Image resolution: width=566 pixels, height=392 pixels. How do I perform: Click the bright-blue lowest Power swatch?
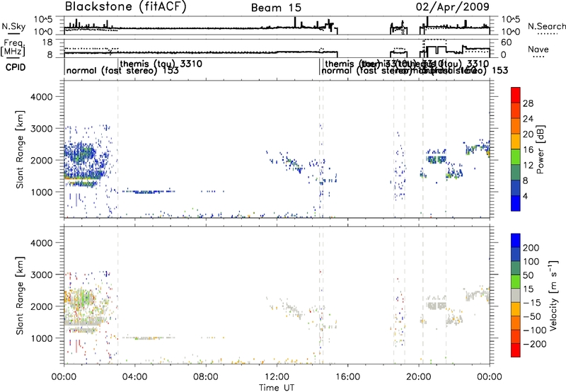(x=516, y=203)
